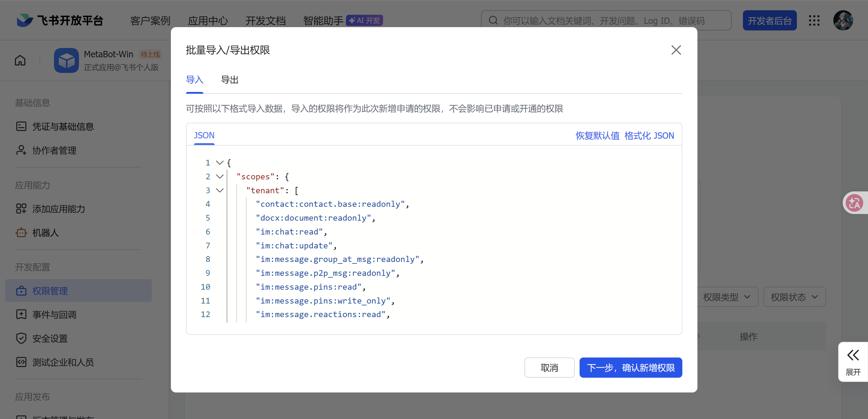The width and height of the screenshot is (868, 419).
Task: Click the home icon in breadcrumb
Action: coord(20,61)
